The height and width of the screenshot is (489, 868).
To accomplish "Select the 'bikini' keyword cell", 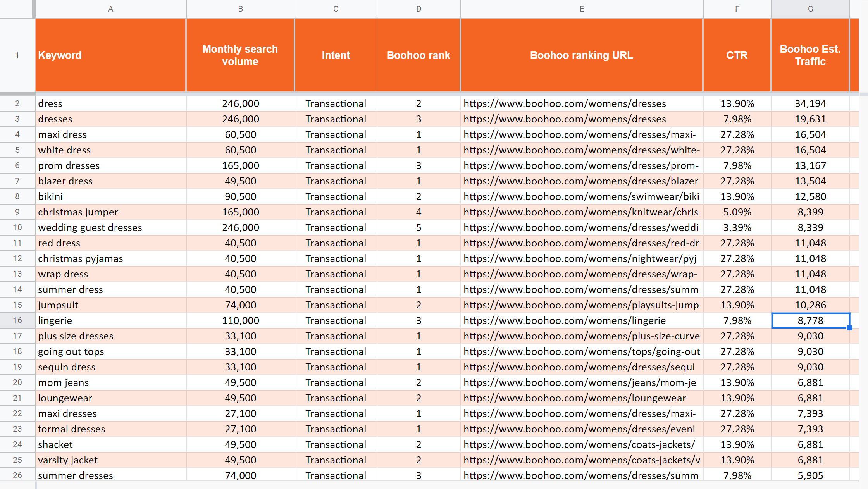I will pos(110,196).
